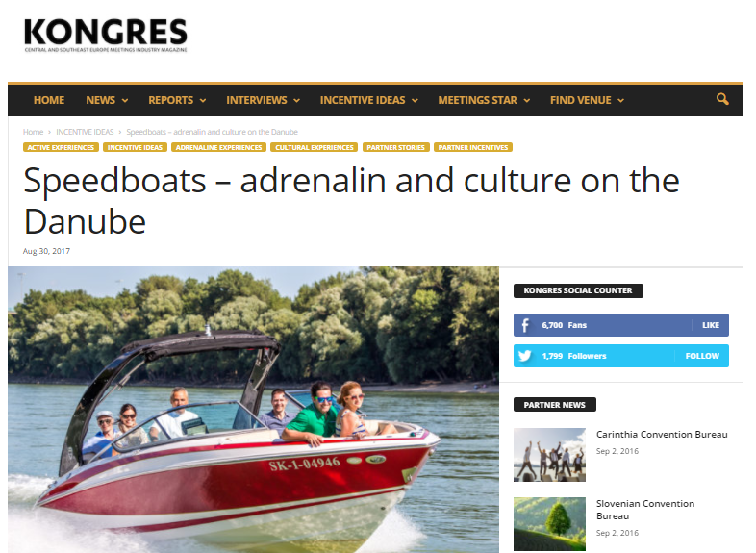Expand the Find Venue dropdown arrow
This screenshot has height=553, width=756.
pos(621,100)
